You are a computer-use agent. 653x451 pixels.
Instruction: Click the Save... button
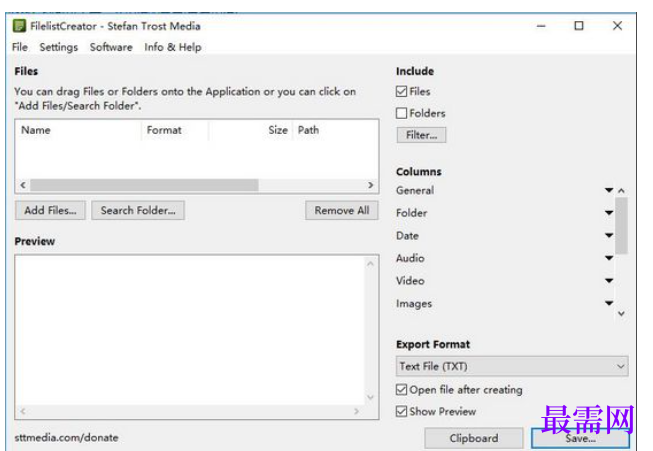point(581,438)
